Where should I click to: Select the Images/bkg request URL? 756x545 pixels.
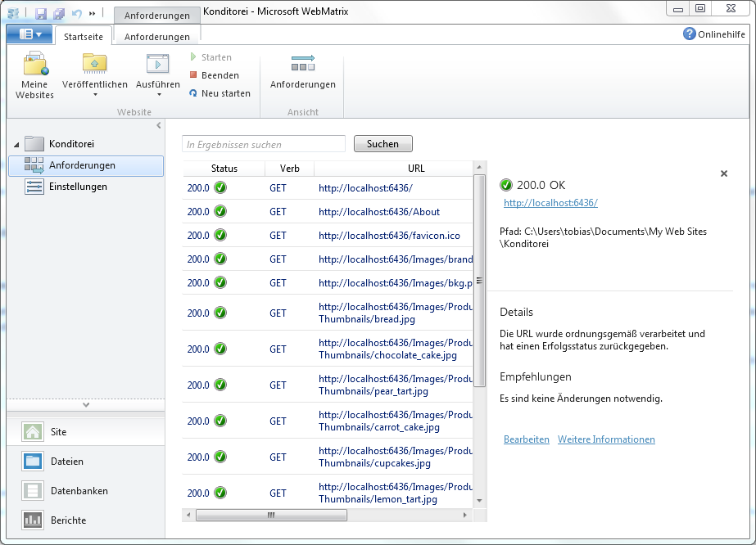(x=396, y=283)
